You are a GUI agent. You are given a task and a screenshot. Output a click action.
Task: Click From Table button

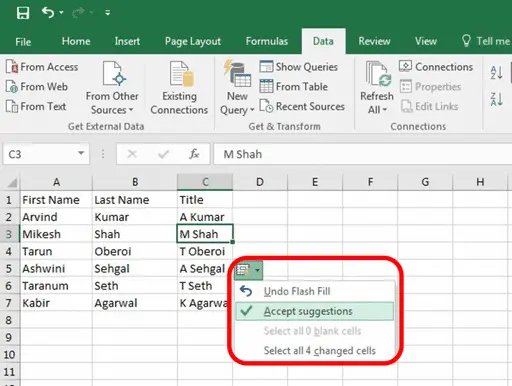tap(294, 87)
